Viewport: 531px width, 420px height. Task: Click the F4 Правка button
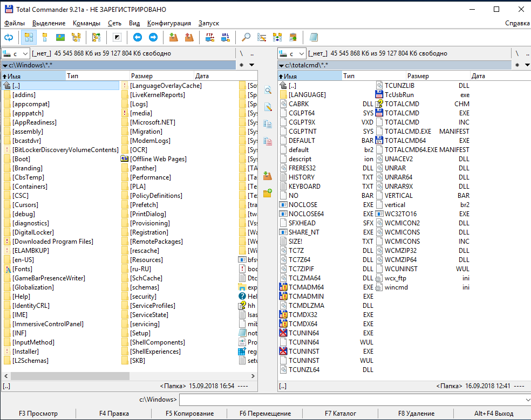pos(114,414)
